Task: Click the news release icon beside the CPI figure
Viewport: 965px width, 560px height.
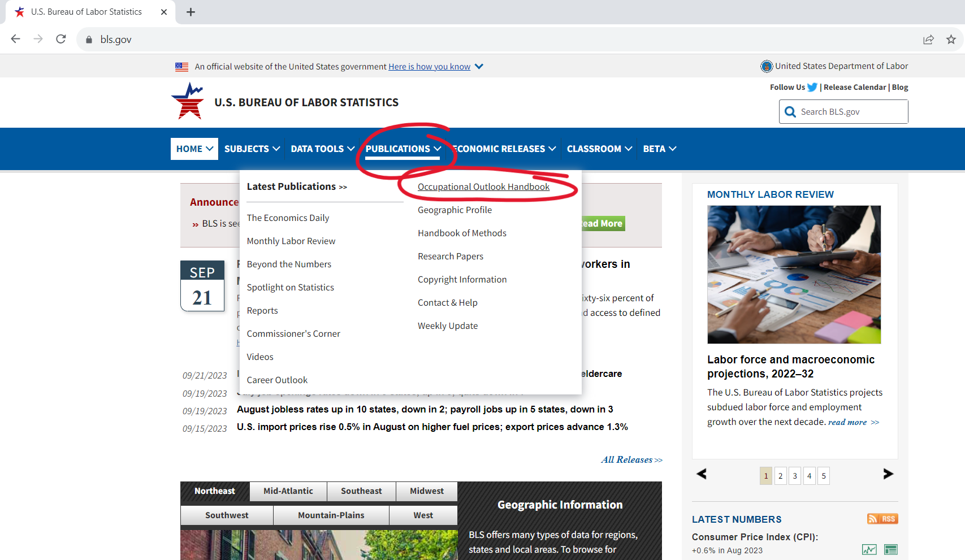Action: coord(890,549)
